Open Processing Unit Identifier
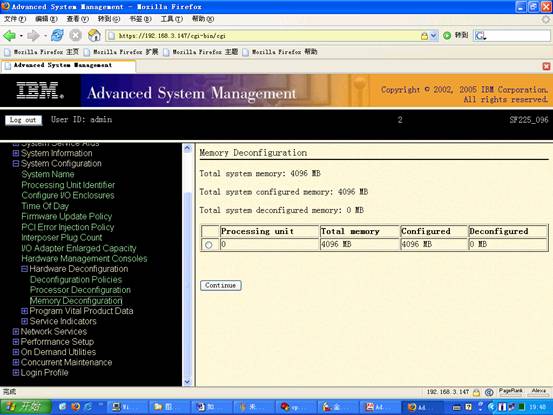This screenshot has width=553, height=415. pos(68,185)
